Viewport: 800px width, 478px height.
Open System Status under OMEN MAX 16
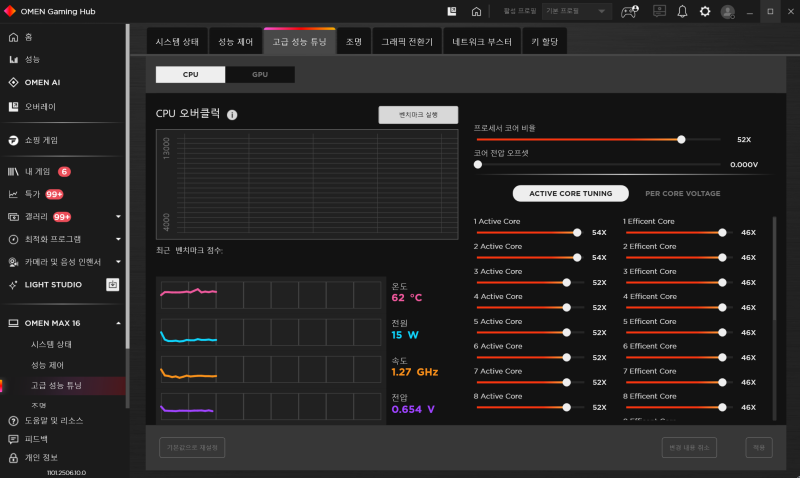(x=51, y=344)
